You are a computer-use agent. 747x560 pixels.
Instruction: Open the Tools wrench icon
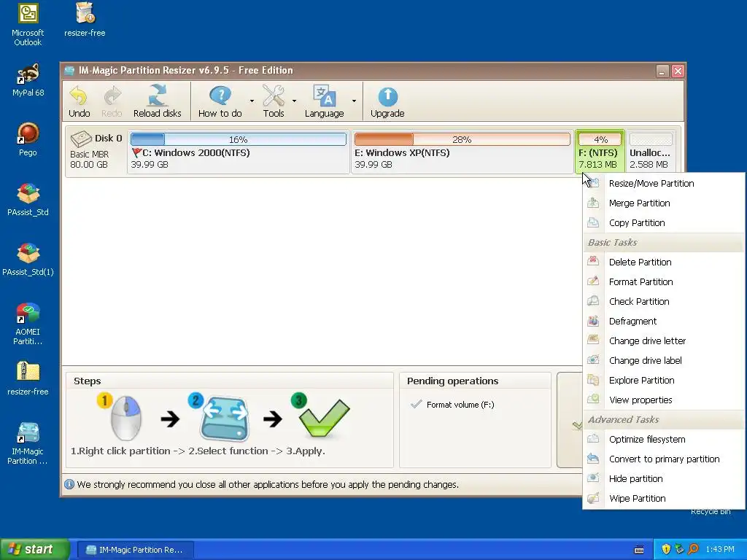(x=273, y=96)
